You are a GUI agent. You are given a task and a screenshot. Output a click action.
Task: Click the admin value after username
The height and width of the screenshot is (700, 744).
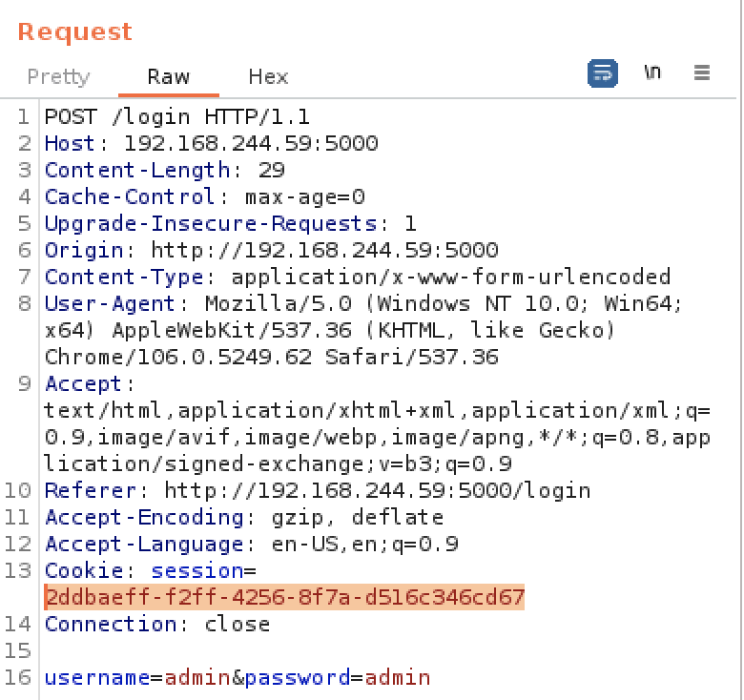[196, 677]
